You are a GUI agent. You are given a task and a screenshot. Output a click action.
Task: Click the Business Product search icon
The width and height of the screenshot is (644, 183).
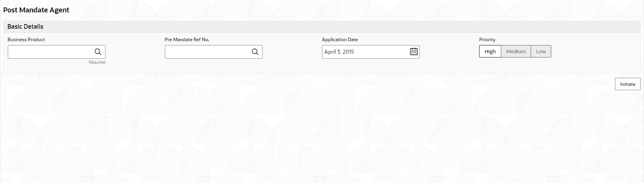pos(98,52)
